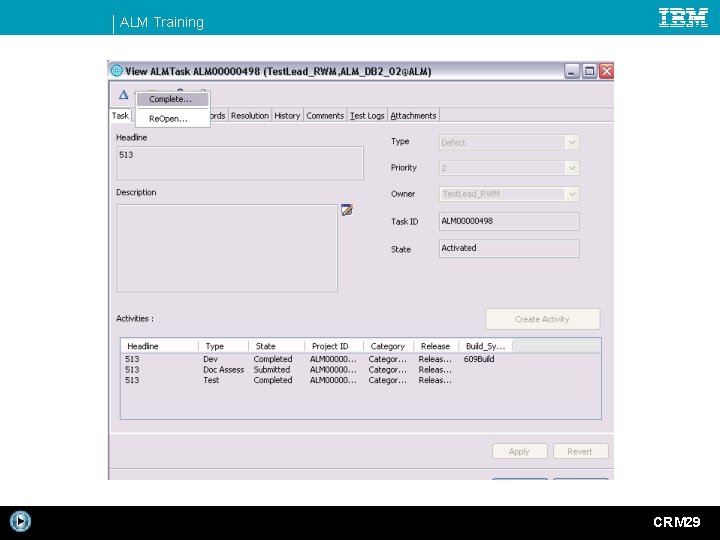This screenshot has width=720, height=540.
Task: Open the History tab
Action: pyautogui.click(x=287, y=116)
